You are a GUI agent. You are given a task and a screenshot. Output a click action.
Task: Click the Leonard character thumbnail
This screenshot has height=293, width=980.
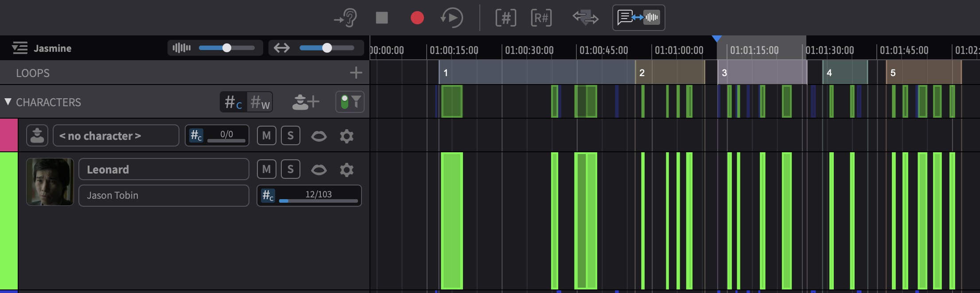coord(50,182)
